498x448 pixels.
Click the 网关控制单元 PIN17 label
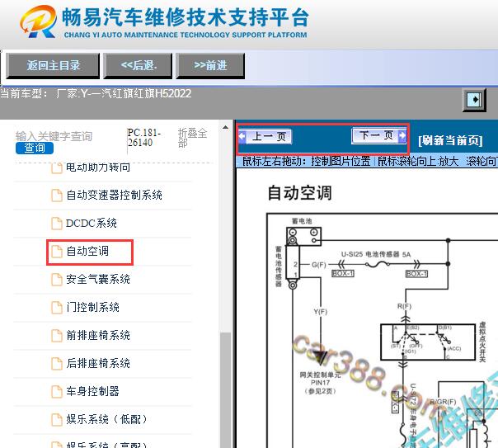coord(320,383)
